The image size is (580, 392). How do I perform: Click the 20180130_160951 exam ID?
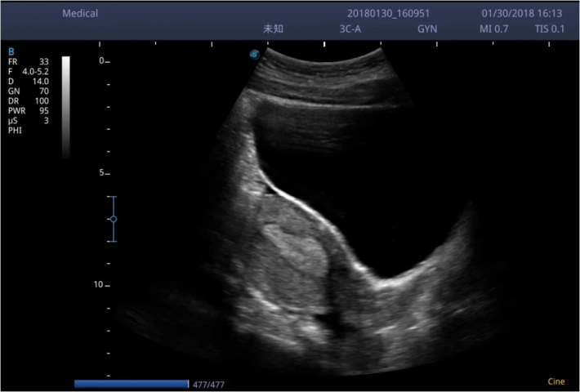click(x=388, y=14)
